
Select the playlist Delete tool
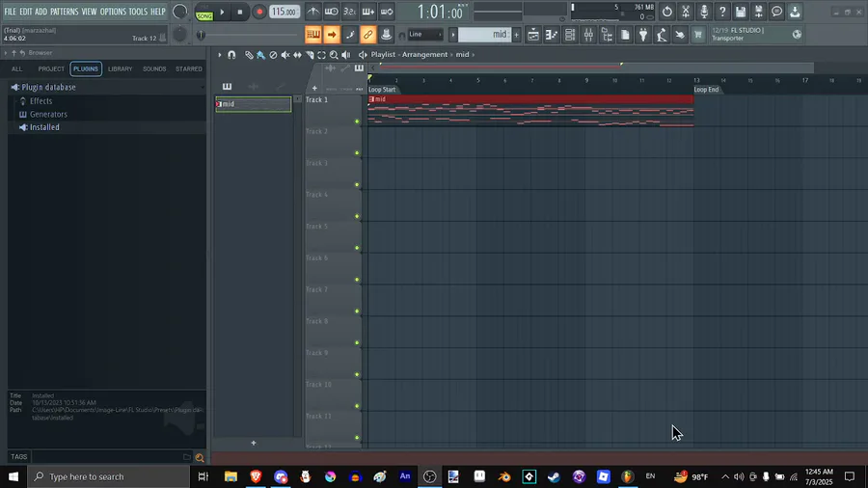coord(273,55)
